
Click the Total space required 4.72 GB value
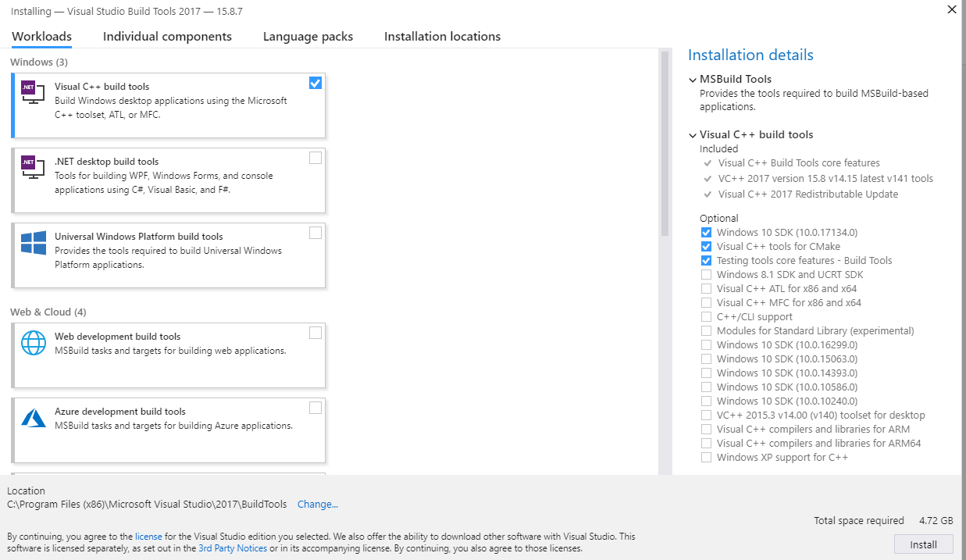pos(936,521)
